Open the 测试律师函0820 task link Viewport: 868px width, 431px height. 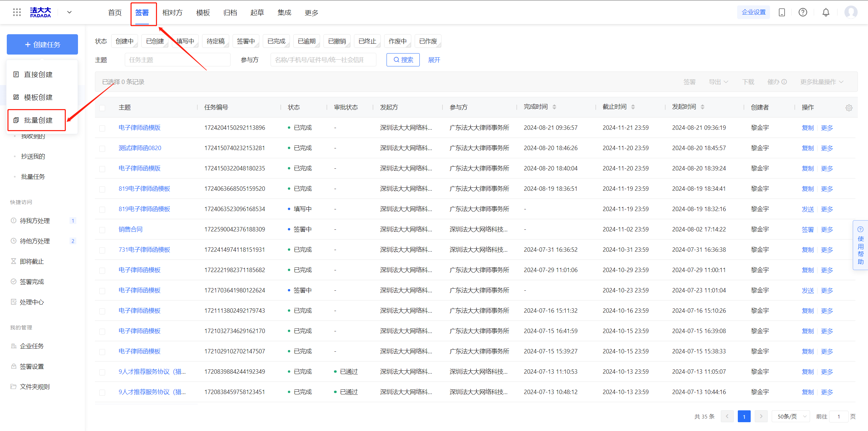click(140, 148)
